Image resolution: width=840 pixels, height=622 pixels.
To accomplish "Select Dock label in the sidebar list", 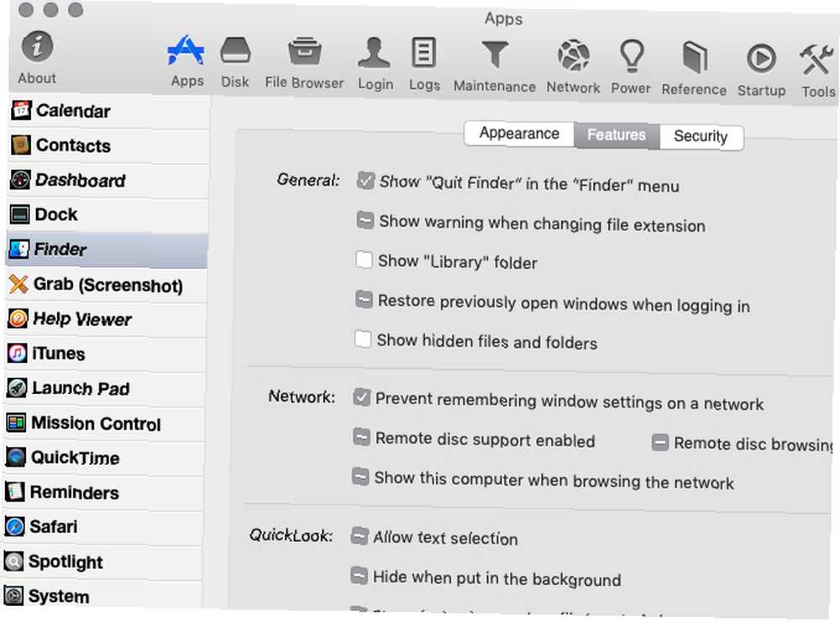I will pyautogui.click(x=56, y=214).
